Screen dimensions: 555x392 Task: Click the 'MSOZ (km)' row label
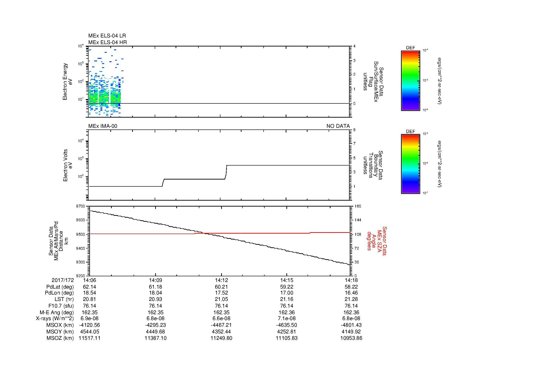point(60,338)
